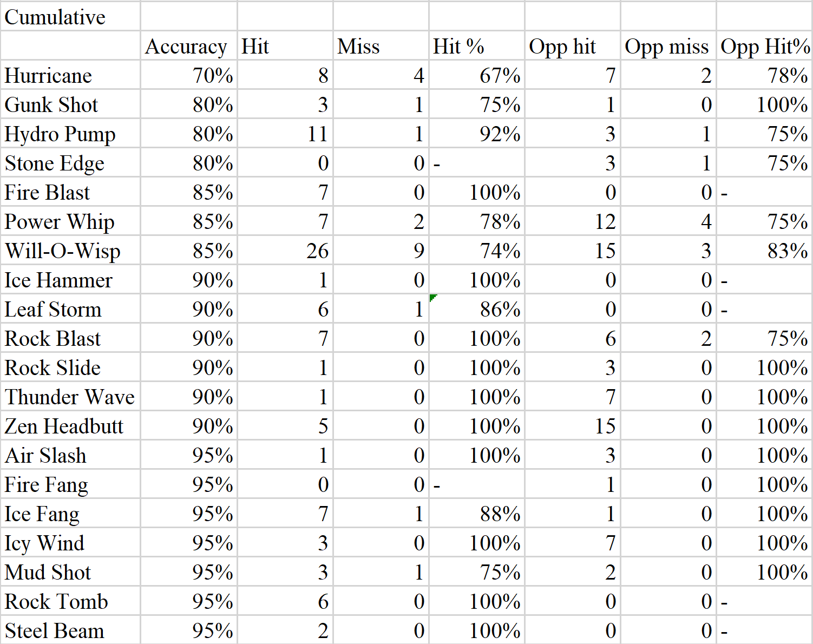Select the Gunk Shot accuracy 80% cell
813x644 pixels.
pyautogui.click(x=188, y=104)
